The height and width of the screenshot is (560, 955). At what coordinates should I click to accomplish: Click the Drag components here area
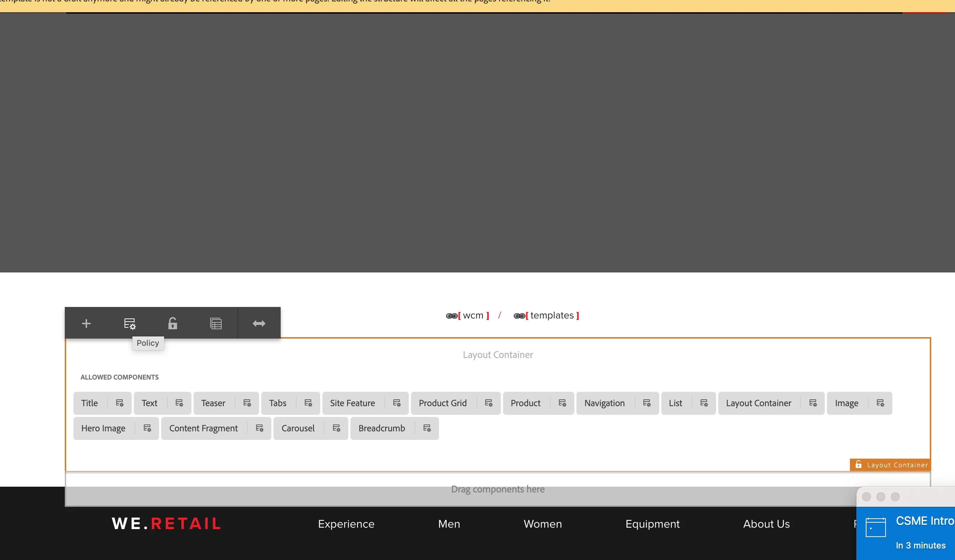(497, 489)
